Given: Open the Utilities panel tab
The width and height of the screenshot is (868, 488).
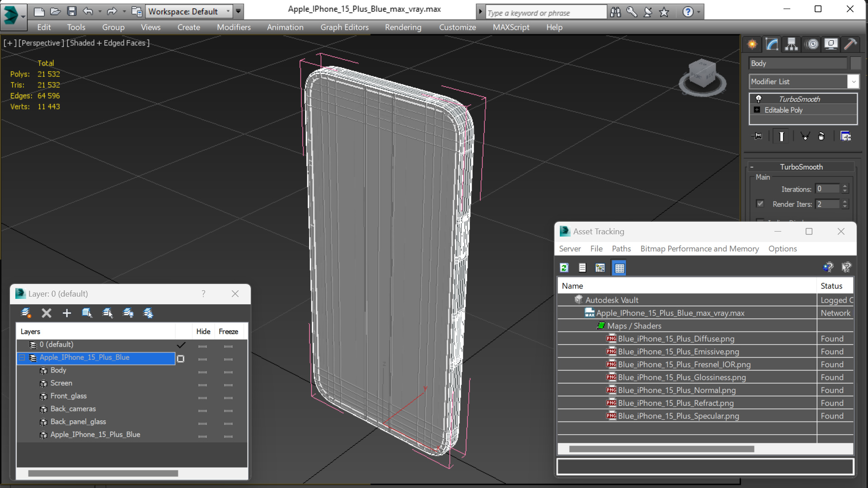Looking at the screenshot, I should [x=850, y=44].
